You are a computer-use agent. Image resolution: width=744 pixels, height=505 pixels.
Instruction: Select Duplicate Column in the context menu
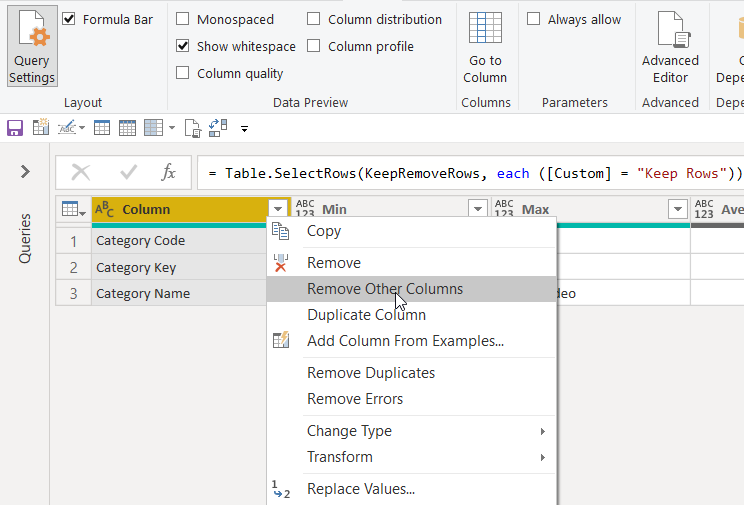(x=366, y=315)
